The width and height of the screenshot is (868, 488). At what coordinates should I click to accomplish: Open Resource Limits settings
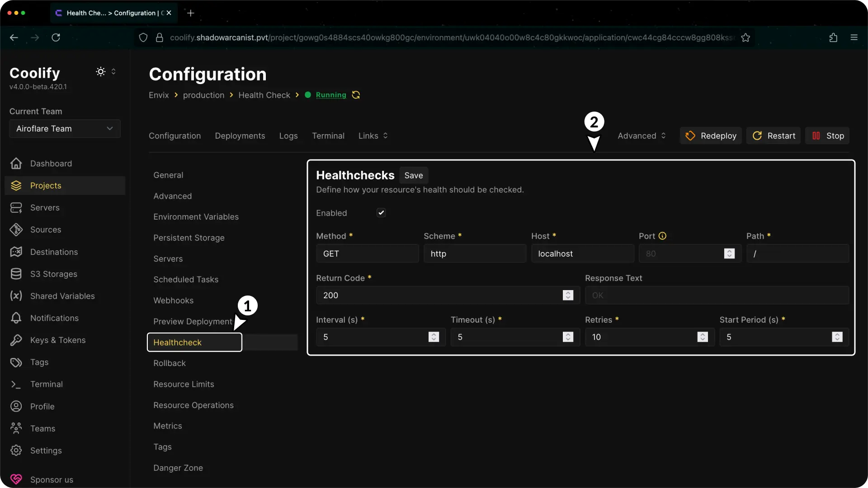(184, 385)
